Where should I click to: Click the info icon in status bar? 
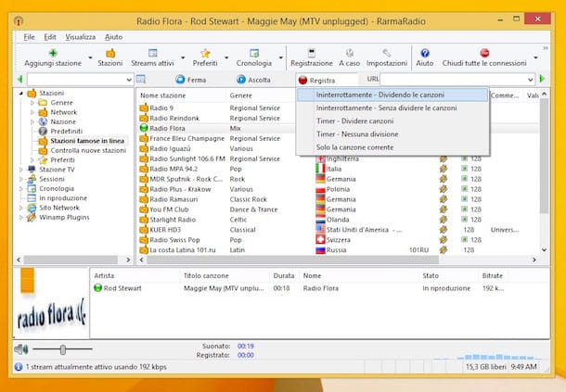19,367
